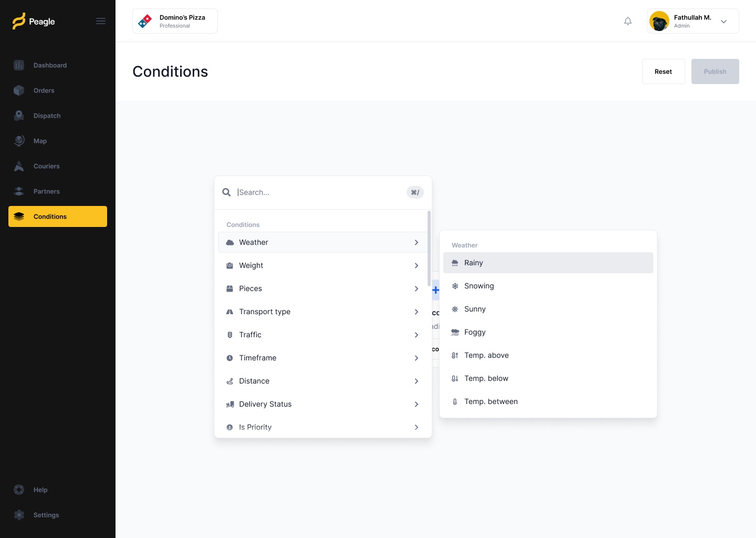This screenshot has width=756, height=538.
Task: Click the ⌘/ keyboard shortcut badge
Action: (415, 192)
